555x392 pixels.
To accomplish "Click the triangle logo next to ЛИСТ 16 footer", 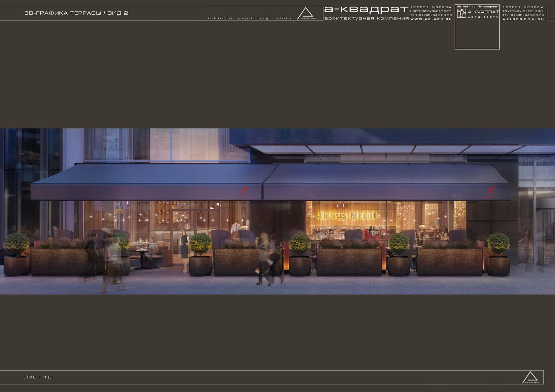I will 531,377.
